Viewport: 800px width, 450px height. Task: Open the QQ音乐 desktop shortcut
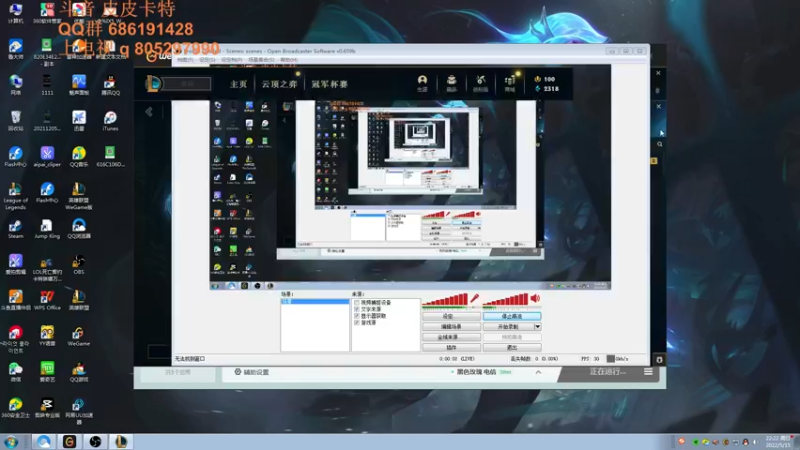coord(79,157)
